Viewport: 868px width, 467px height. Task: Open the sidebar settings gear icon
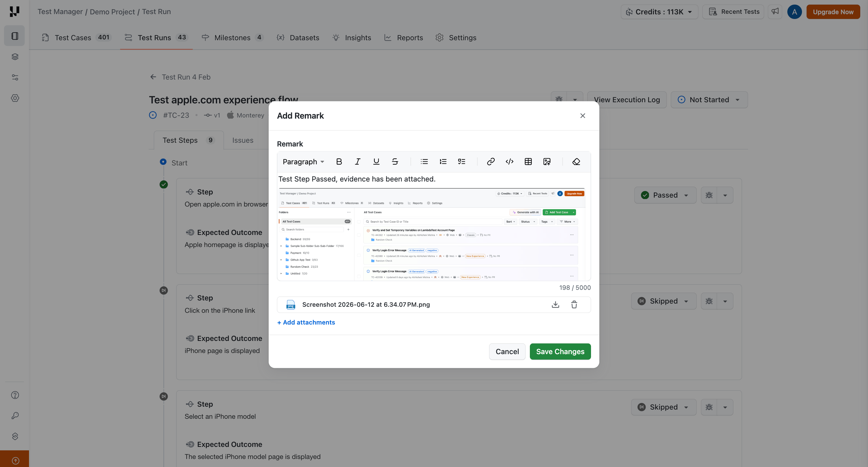(15, 98)
